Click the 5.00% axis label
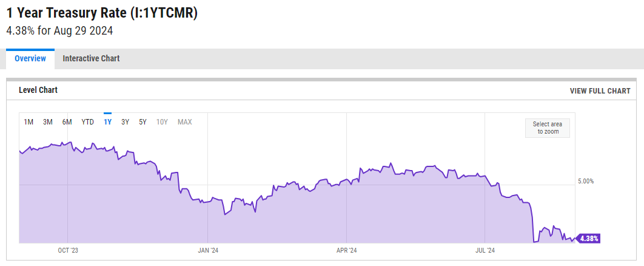This screenshot has width=644, height=266. [586, 181]
